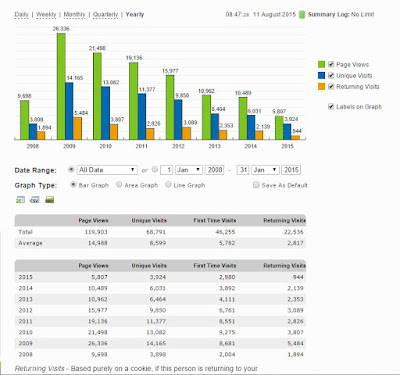400x375 pixels.
Task: Click the 2015 row label in table
Action: (25, 277)
